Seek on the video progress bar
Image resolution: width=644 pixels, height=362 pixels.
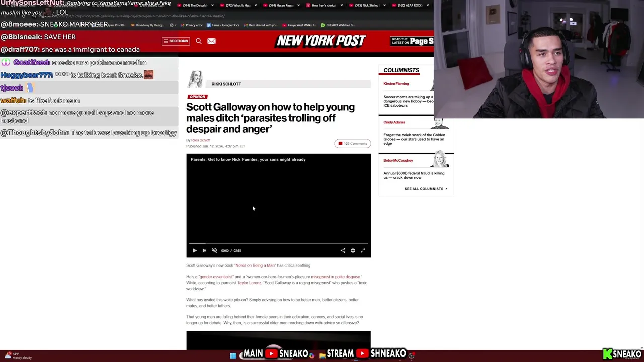[278, 243]
